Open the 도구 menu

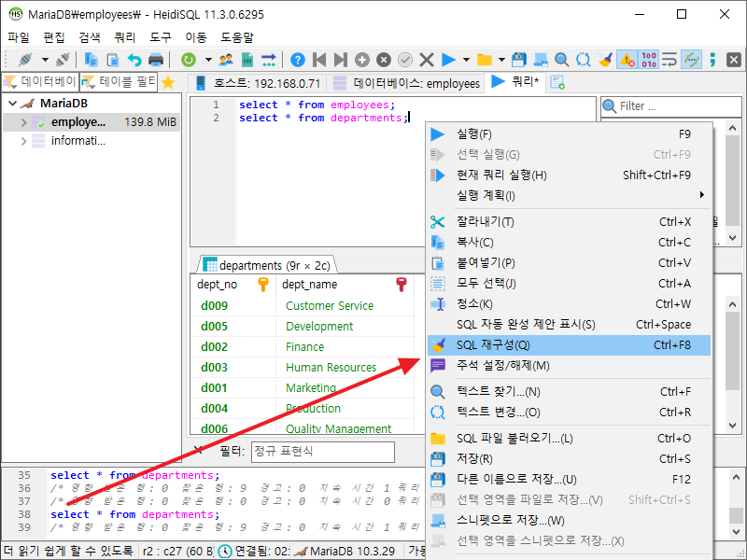(x=160, y=37)
